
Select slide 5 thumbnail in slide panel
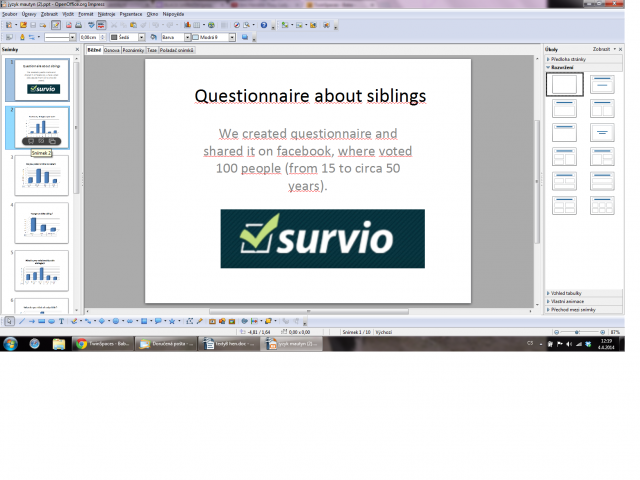coord(42,271)
